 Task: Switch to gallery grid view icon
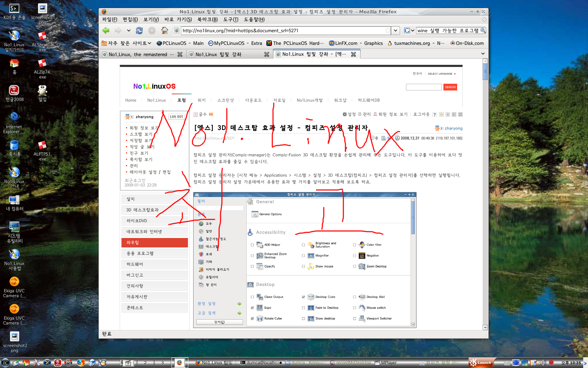460,114
